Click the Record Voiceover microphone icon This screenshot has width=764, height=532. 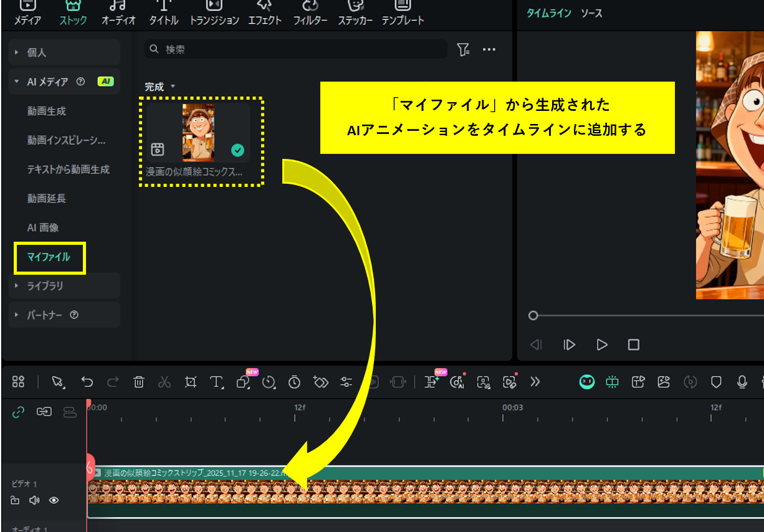tap(742, 382)
